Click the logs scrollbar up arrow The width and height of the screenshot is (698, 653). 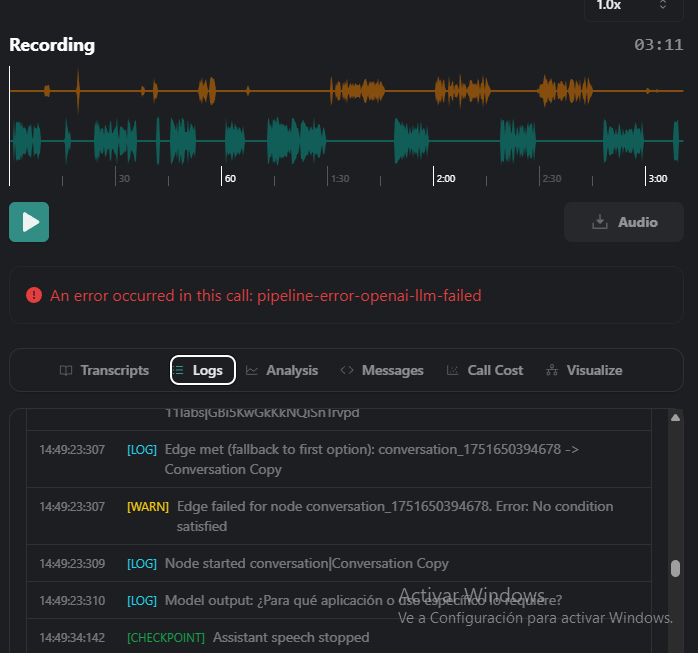click(675, 418)
